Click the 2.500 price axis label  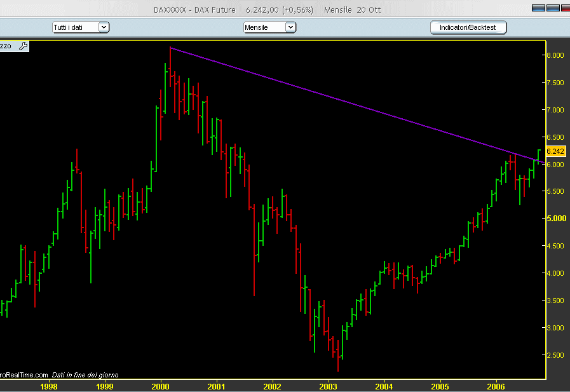pos(555,355)
